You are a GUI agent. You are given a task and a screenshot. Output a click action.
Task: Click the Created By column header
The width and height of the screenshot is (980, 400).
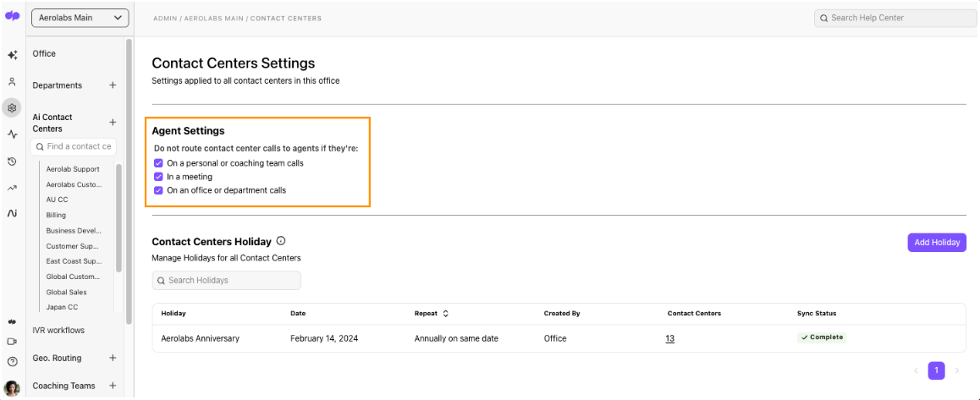pyautogui.click(x=560, y=313)
